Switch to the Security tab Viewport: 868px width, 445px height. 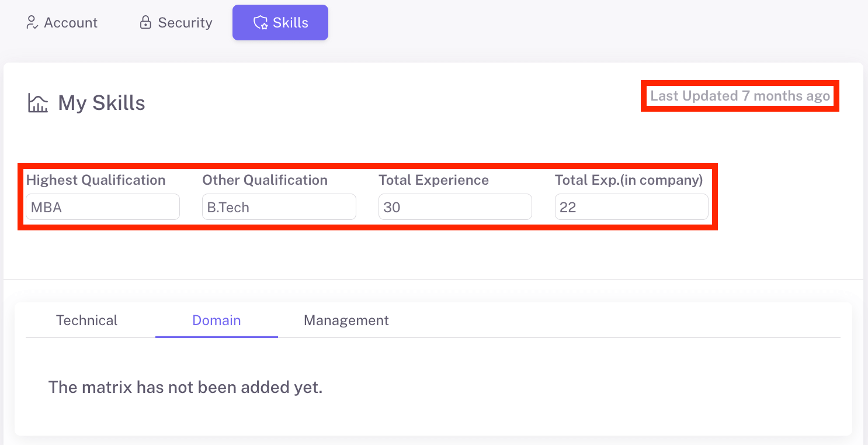coord(185,23)
